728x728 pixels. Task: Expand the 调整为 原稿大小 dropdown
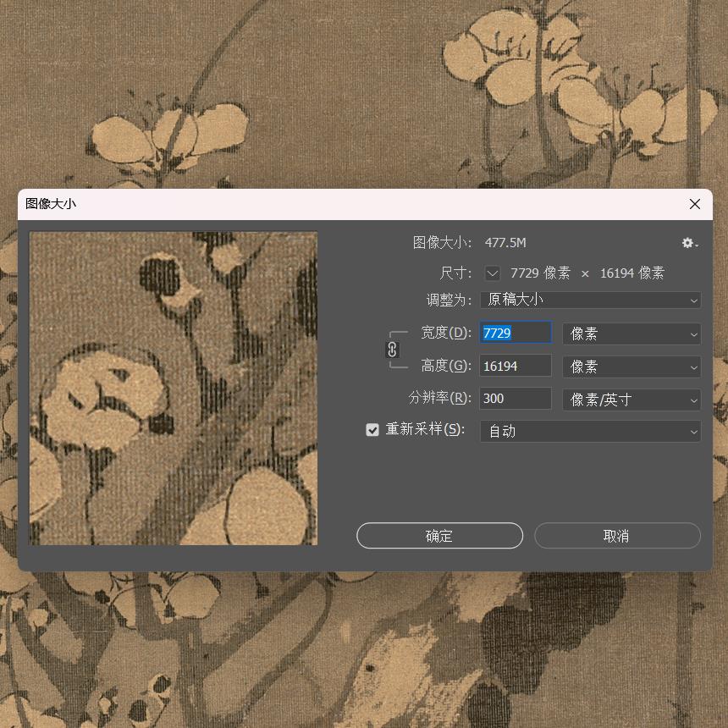click(590, 300)
